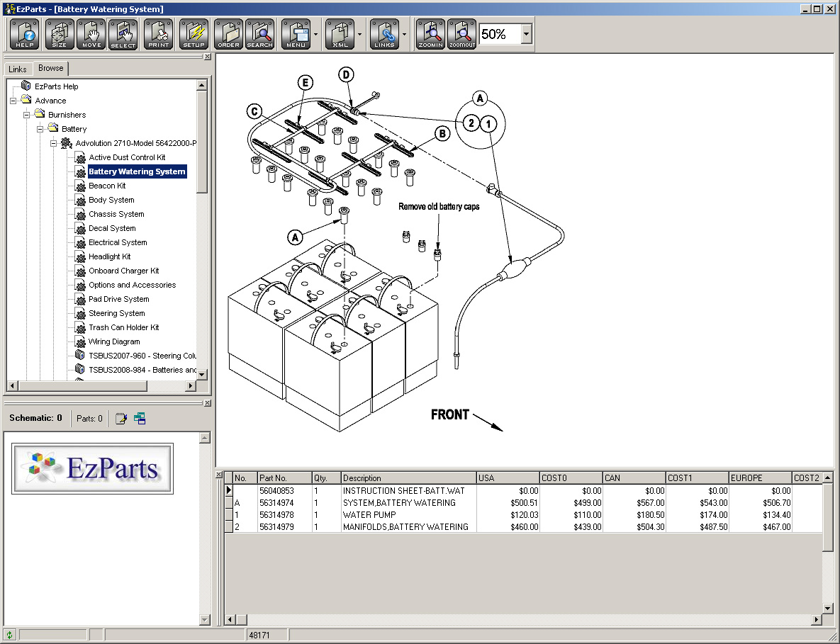Close the parts list pane

218,475
